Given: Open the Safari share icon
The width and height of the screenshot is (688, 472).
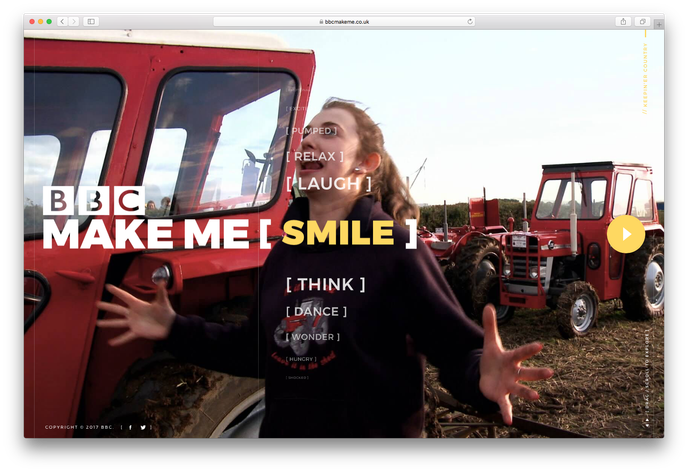Looking at the screenshot, I should pos(623,21).
